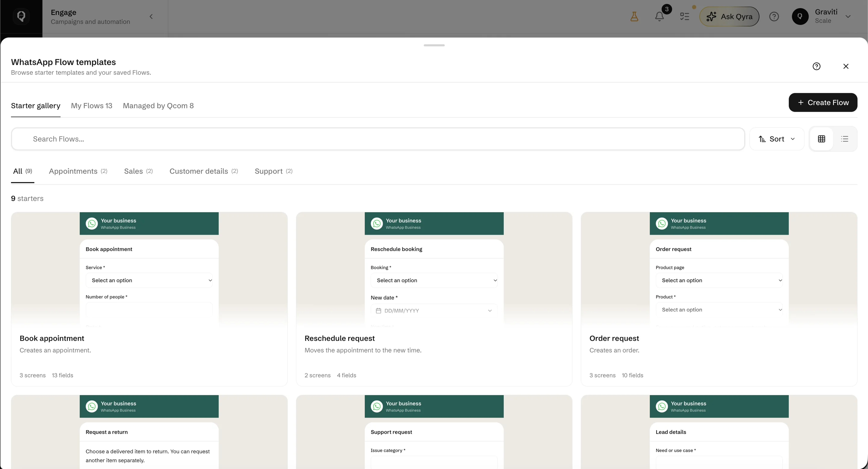This screenshot has width=868, height=469.
Task: Open the labs flask icon
Action: click(634, 17)
